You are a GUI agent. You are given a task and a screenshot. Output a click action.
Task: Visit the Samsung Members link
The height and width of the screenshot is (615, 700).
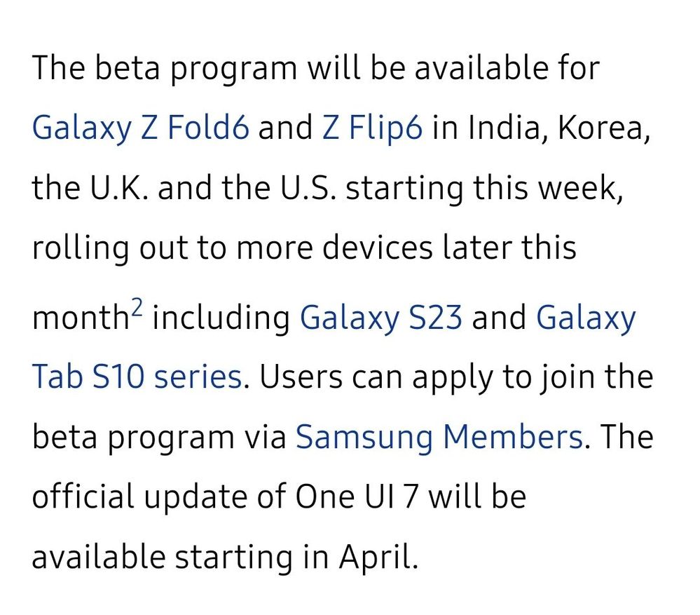click(440, 436)
